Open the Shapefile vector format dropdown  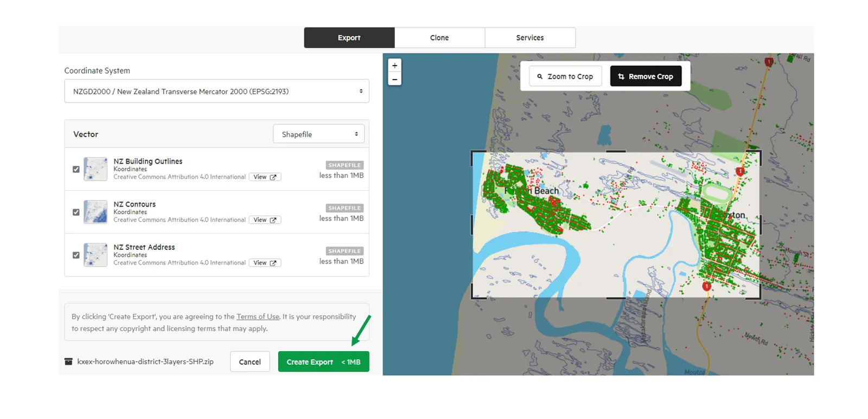(318, 134)
